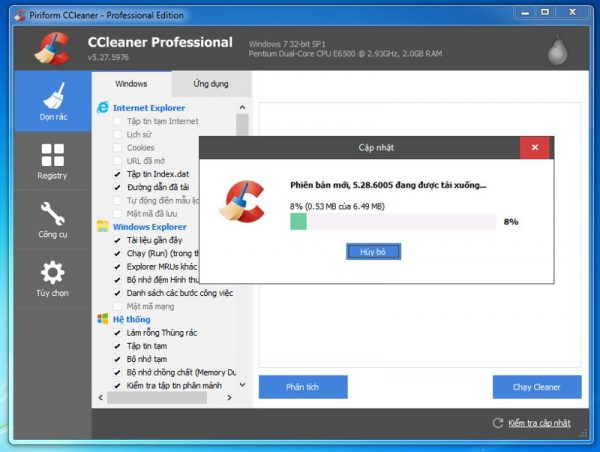
Task: Uncheck Bộ nhớ chống chất (Memory Dump)
Action: [x=117, y=372]
